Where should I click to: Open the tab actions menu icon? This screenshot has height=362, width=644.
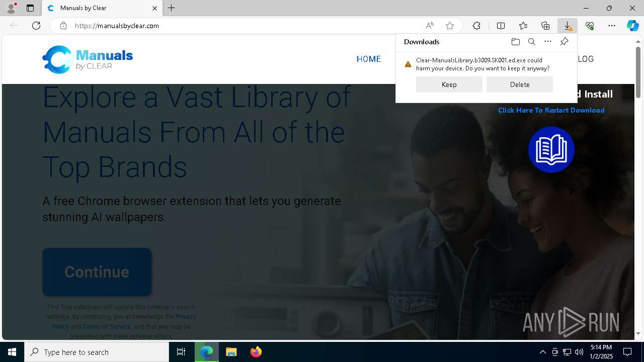pos(30,8)
